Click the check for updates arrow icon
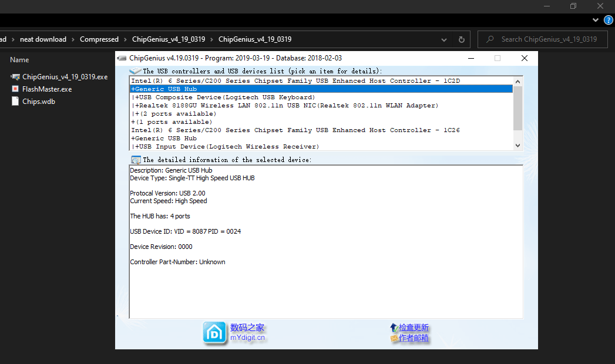This screenshot has width=615, height=364. tap(394, 328)
